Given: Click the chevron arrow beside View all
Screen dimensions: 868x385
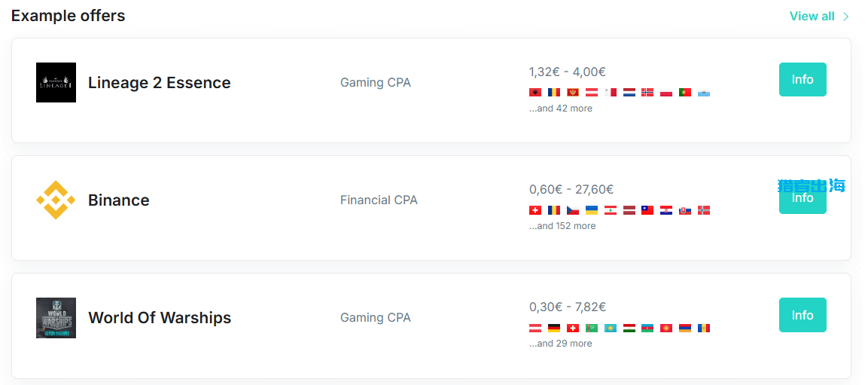Looking at the screenshot, I should [846, 17].
